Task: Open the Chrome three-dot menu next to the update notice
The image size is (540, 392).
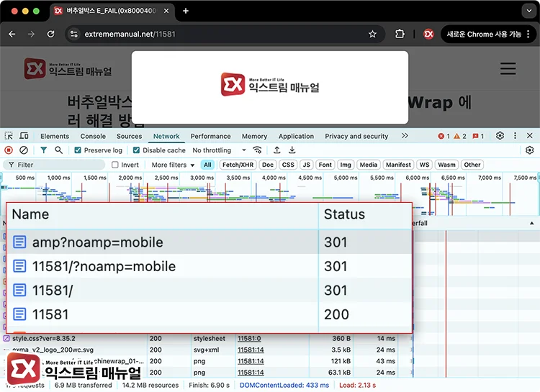Action: 528,34
